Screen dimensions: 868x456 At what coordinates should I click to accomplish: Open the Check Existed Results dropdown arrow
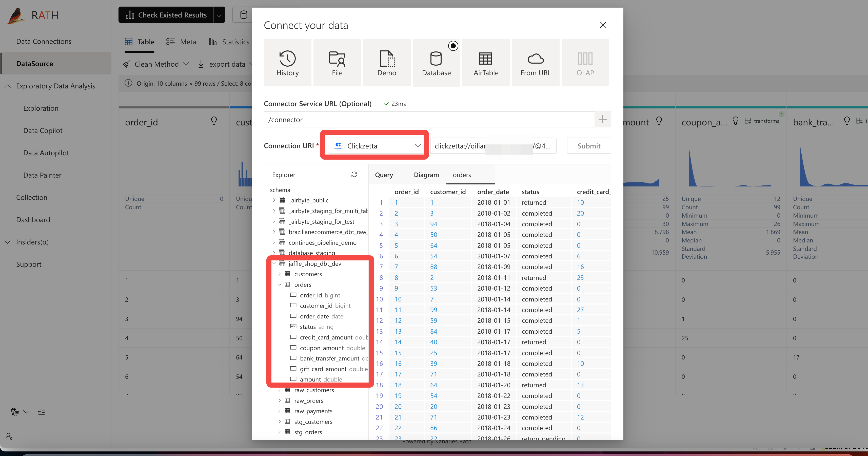[219, 15]
